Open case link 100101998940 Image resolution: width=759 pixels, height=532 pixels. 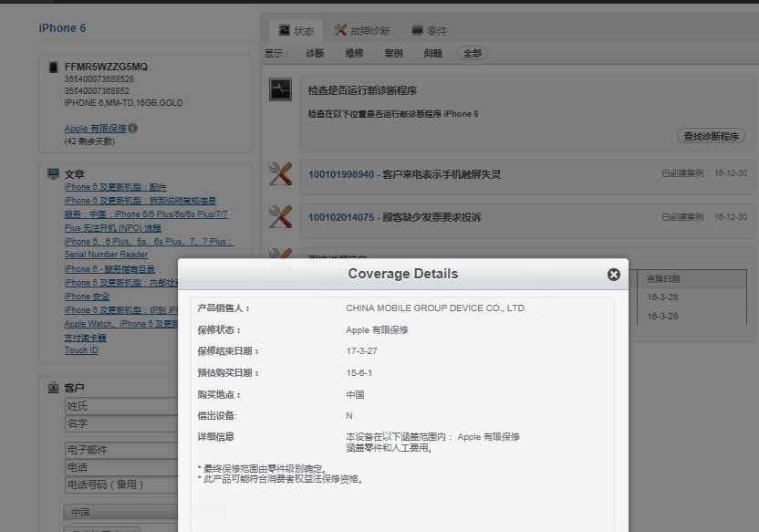(x=341, y=174)
